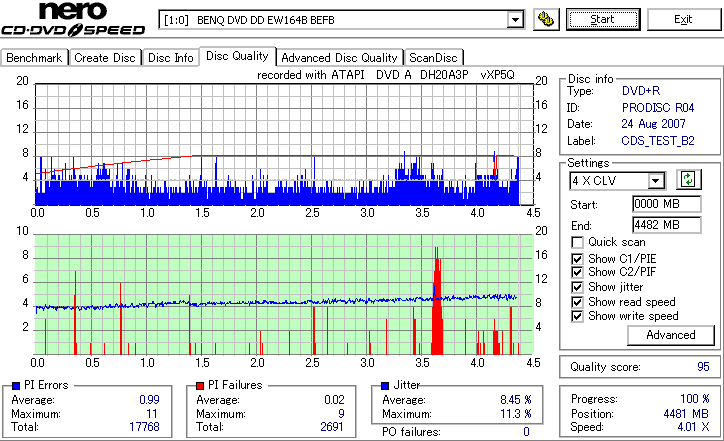Click the Nero CD-DVD Speed logo
Image resolution: width=724 pixels, height=441 pixels.
coord(73,19)
